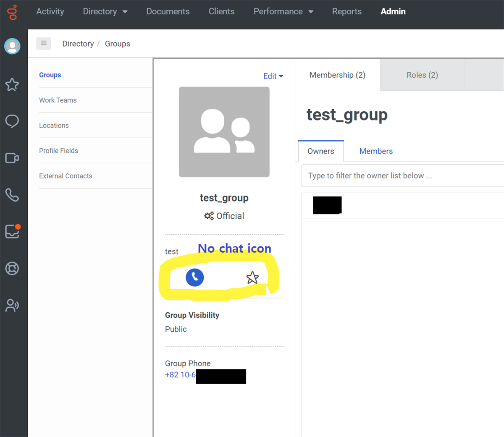Expand the Directory menu in top navigation
The image size is (504, 437).
coord(105,11)
